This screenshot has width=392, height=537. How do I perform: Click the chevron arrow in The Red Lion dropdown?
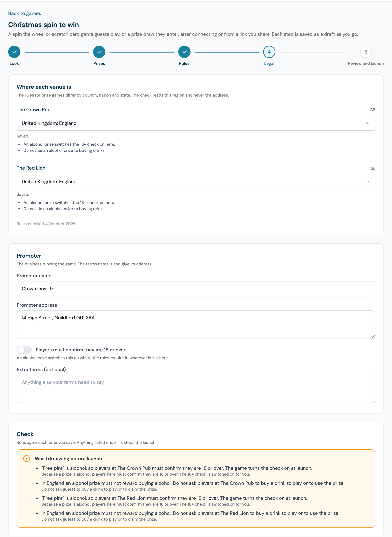click(368, 182)
